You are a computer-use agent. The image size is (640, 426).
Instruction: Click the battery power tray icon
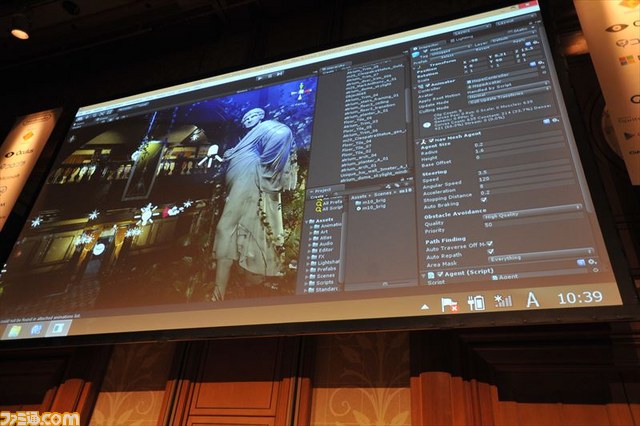476,303
